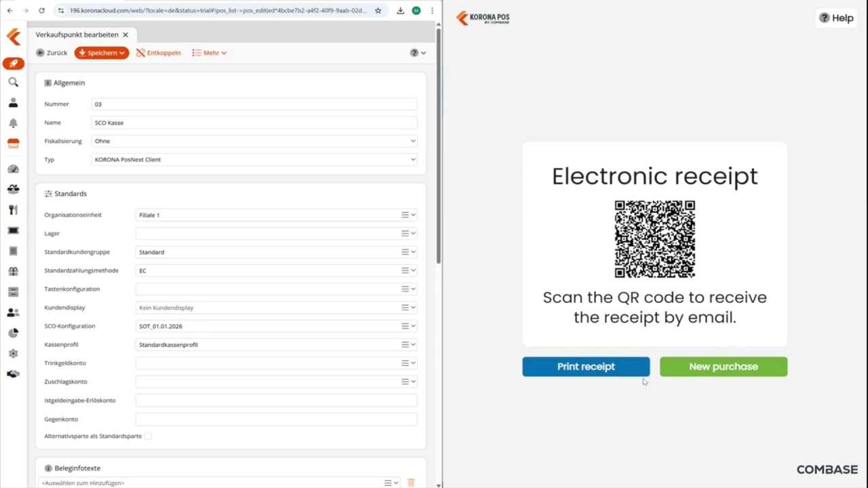Open the green browser profile avatar
Screen dimensions: 868x488
tap(416, 11)
